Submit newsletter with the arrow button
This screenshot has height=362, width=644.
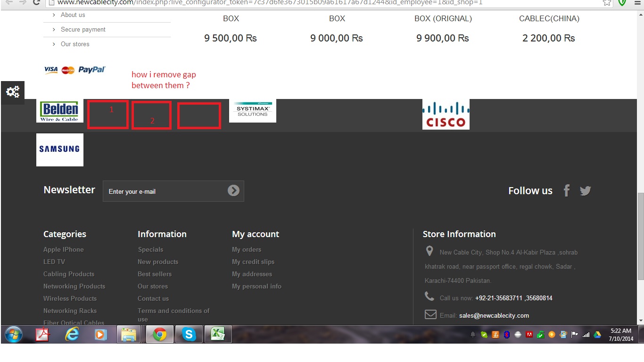[233, 190]
